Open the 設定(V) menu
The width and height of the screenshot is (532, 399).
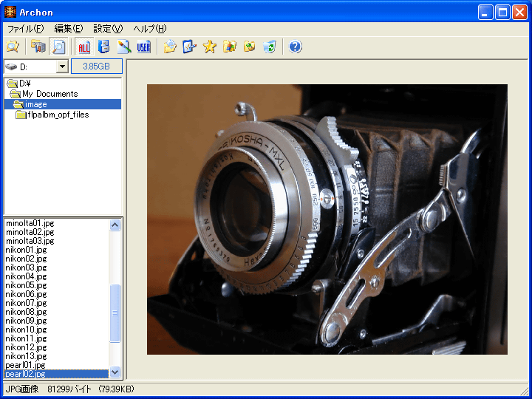(108, 29)
